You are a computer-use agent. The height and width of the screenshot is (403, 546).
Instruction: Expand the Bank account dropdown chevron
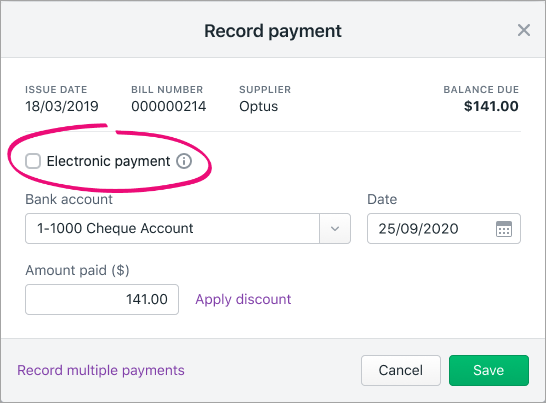(x=335, y=229)
